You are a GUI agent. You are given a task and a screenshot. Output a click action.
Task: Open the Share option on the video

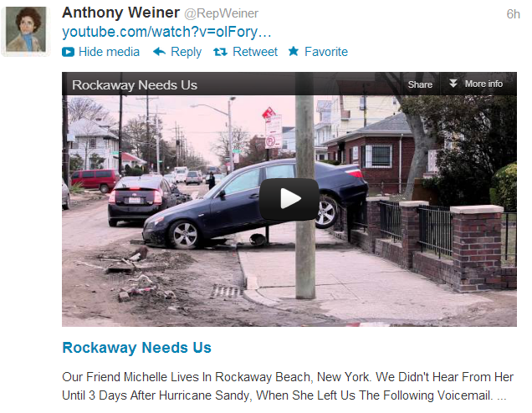(x=420, y=84)
